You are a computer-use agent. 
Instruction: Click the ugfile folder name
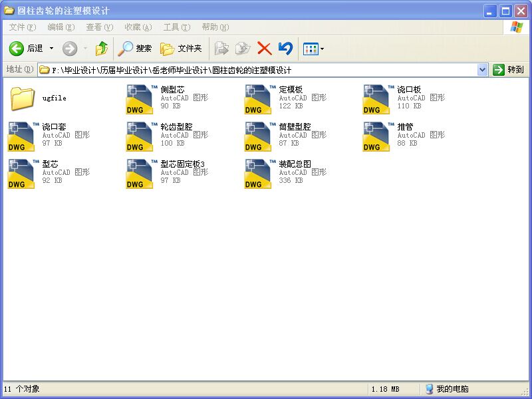point(55,98)
